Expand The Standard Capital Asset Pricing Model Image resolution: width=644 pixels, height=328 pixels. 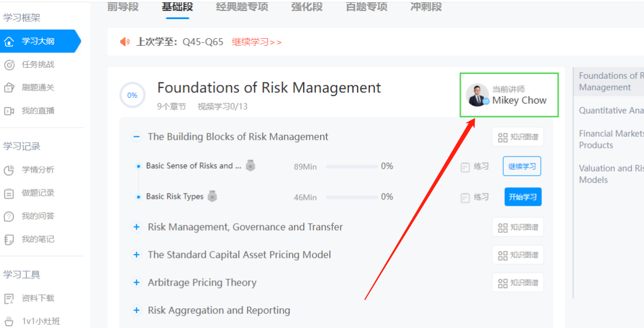(x=137, y=255)
